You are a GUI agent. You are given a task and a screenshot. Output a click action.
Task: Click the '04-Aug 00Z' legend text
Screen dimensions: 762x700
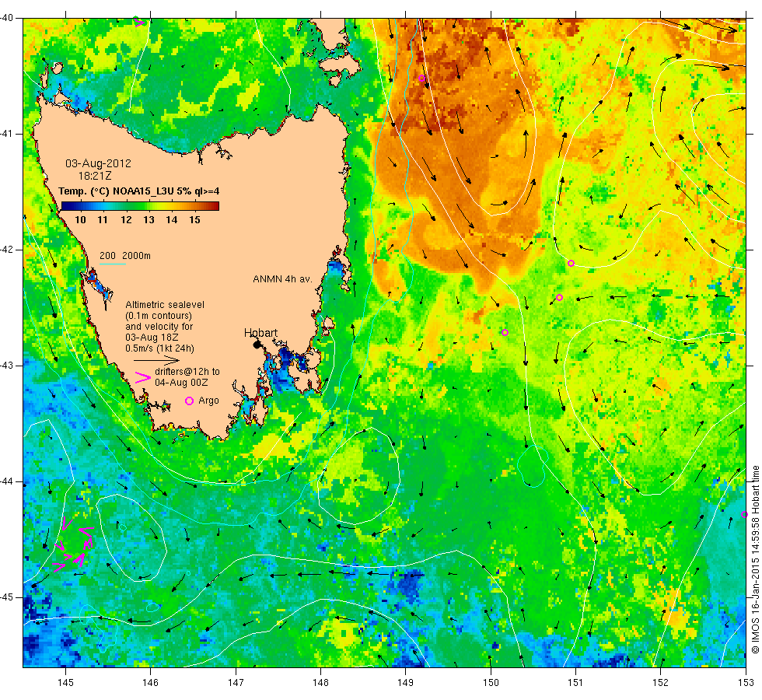[x=181, y=383]
